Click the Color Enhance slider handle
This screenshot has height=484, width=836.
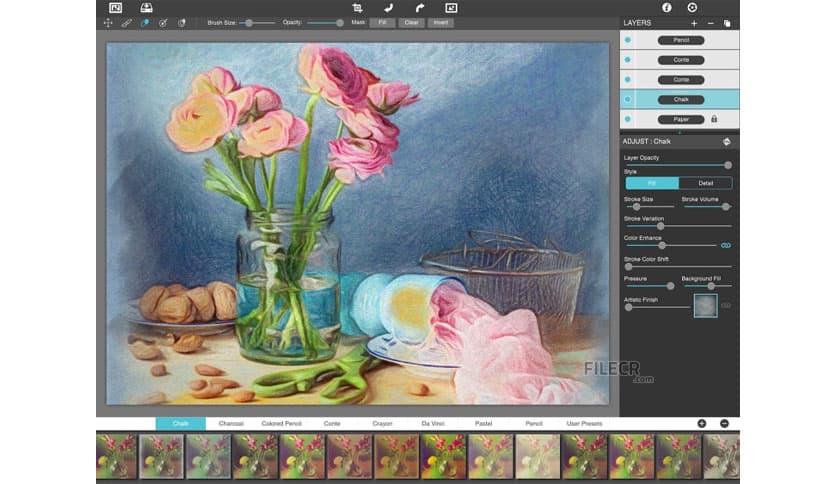tap(662, 245)
